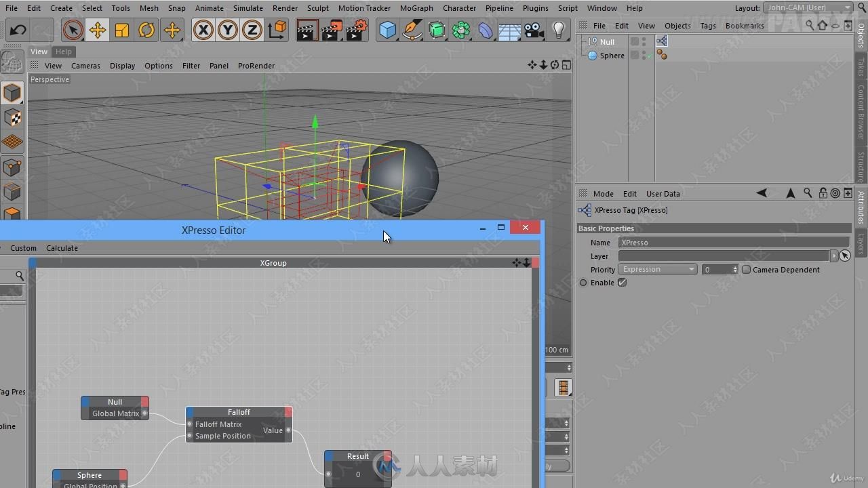This screenshot has width=868, height=488.
Task: Toggle X axis lock
Action: point(203,30)
